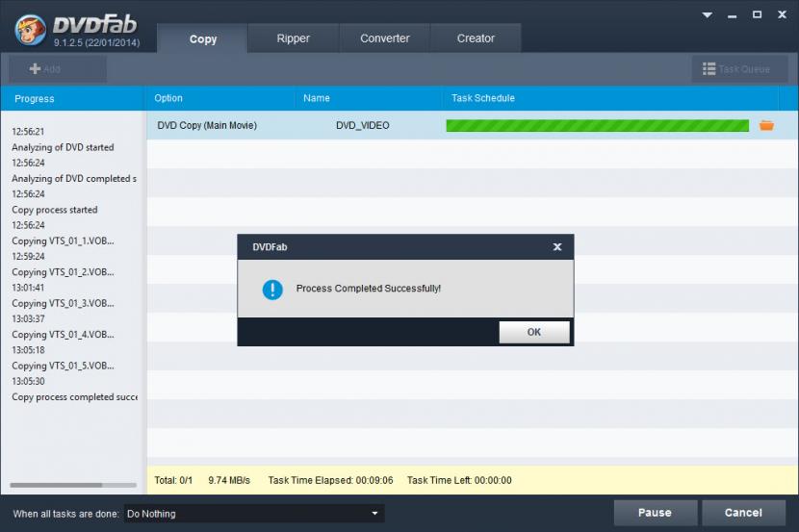This screenshot has height=532, width=799.
Task: Open the orange output folder icon
Action: tap(766, 125)
